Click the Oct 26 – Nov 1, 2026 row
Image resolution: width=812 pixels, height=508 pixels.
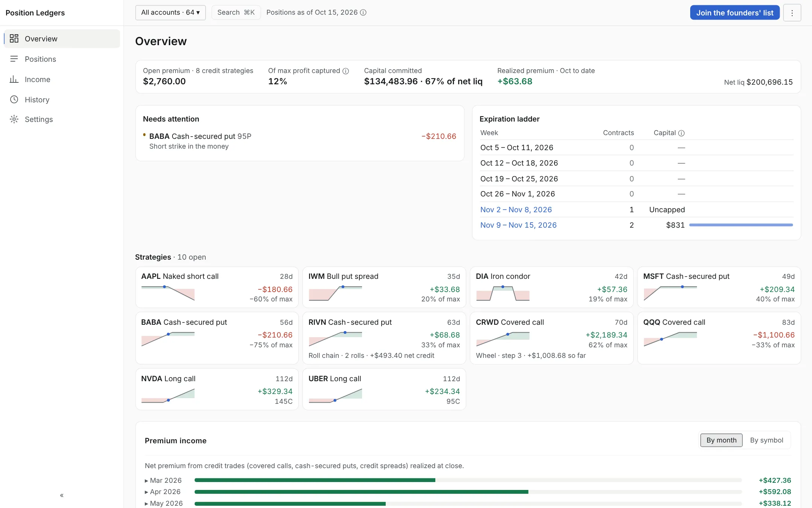click(x=637, y=194)
